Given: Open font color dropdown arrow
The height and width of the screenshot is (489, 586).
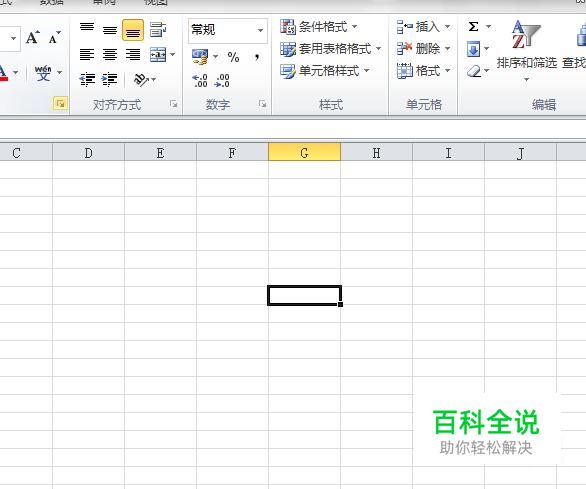Looking at the screenshot, I should (16, 72).
